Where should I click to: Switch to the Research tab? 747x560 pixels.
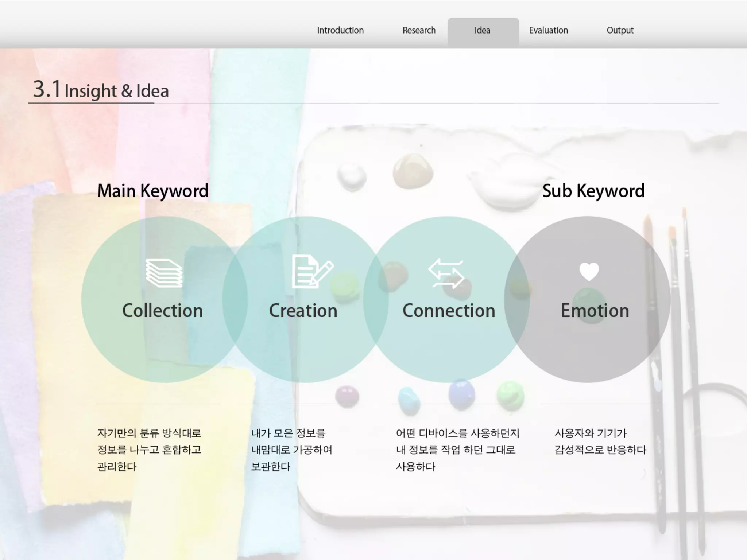[x=419, y=30]
